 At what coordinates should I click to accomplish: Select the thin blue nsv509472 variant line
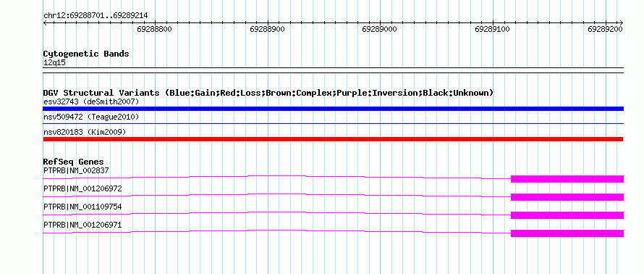click(333, 123)
